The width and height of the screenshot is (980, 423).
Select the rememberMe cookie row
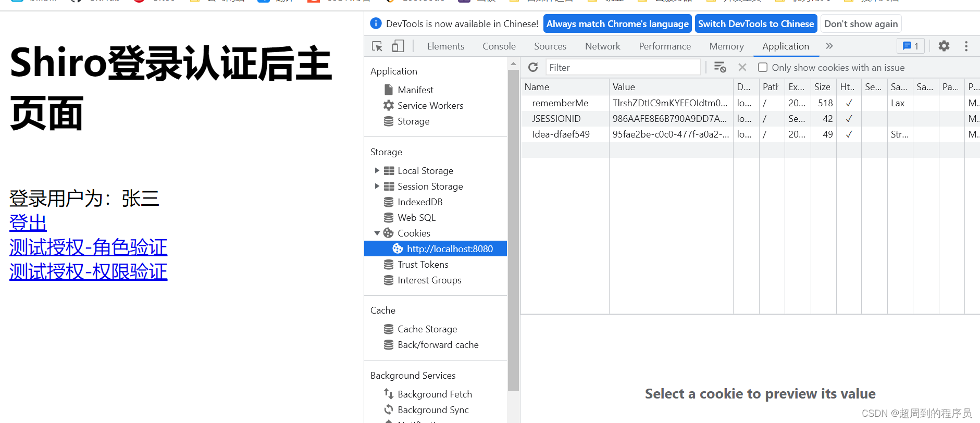tap(750, 103)
